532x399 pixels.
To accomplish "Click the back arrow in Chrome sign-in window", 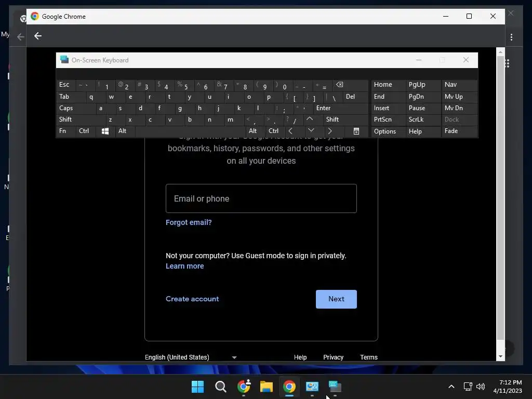I will click(x=37, y=36).
